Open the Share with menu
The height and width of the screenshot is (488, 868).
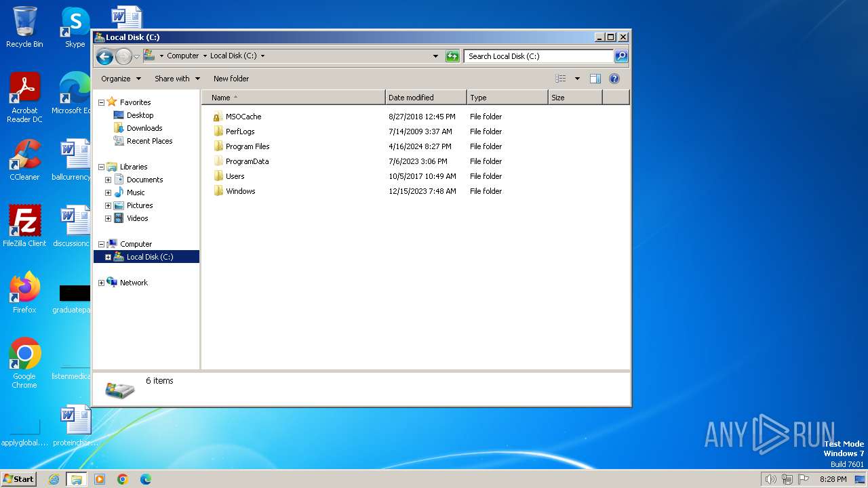click(177, 79)
